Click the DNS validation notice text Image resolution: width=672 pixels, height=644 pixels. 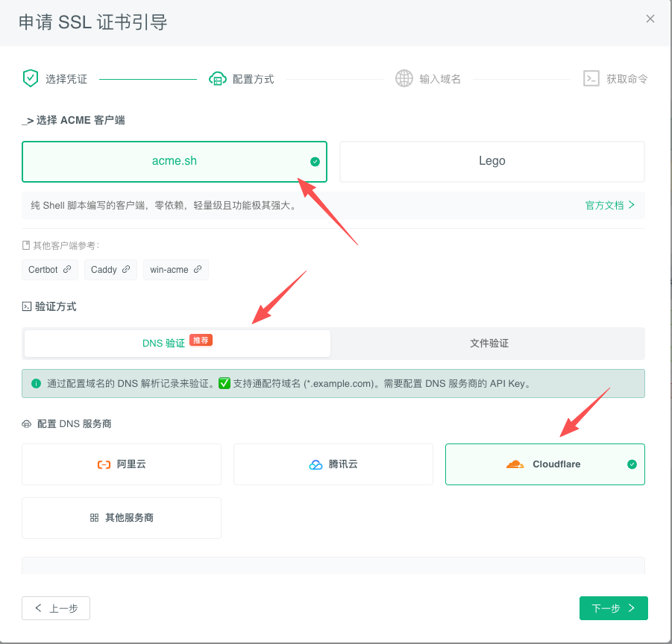289,384
